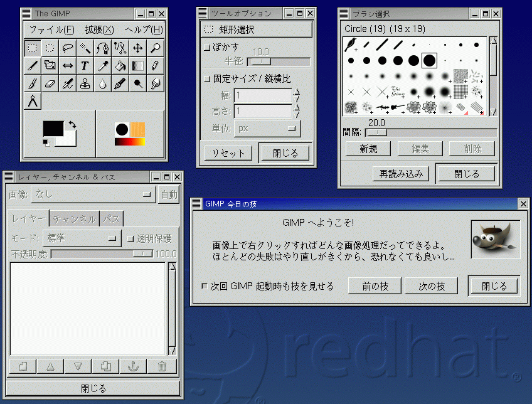
Task: Click 新規 in brush selection
Action: 368,149
